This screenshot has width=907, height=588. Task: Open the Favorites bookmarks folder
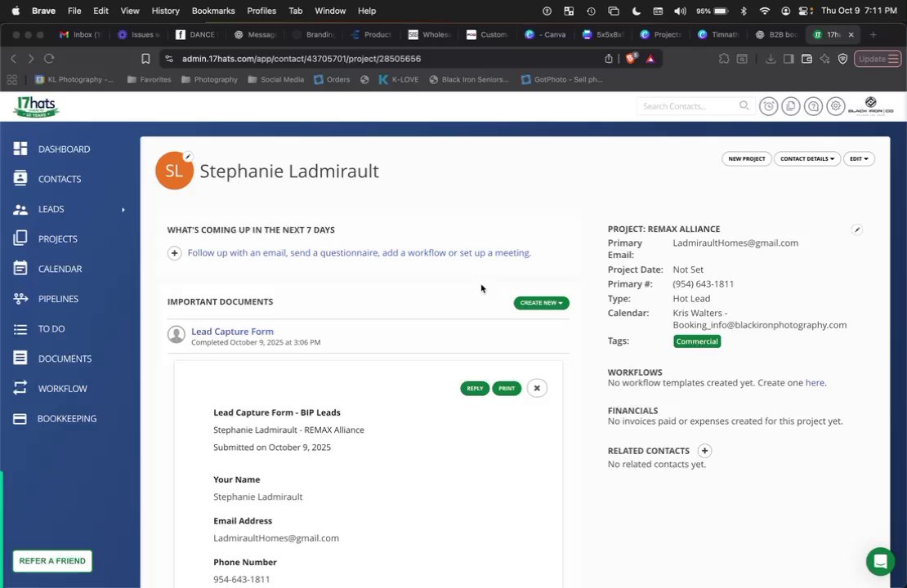(x=150, y=80)
